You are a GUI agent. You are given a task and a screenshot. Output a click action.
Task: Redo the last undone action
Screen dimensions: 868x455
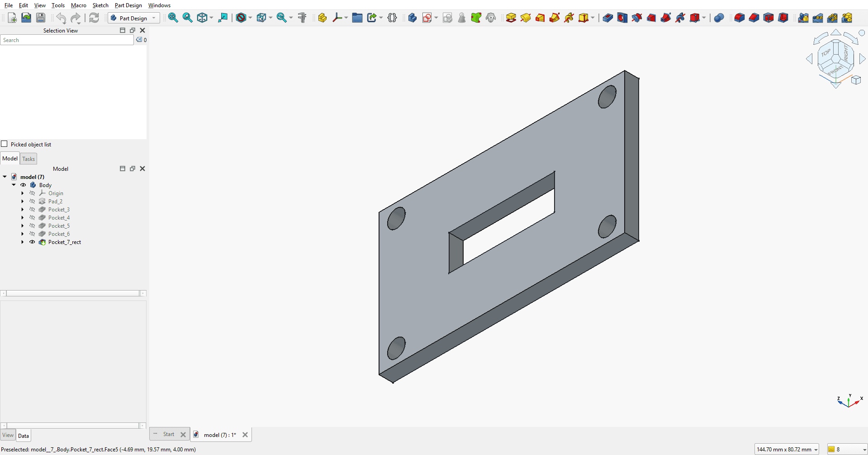[x=76, y=18]
